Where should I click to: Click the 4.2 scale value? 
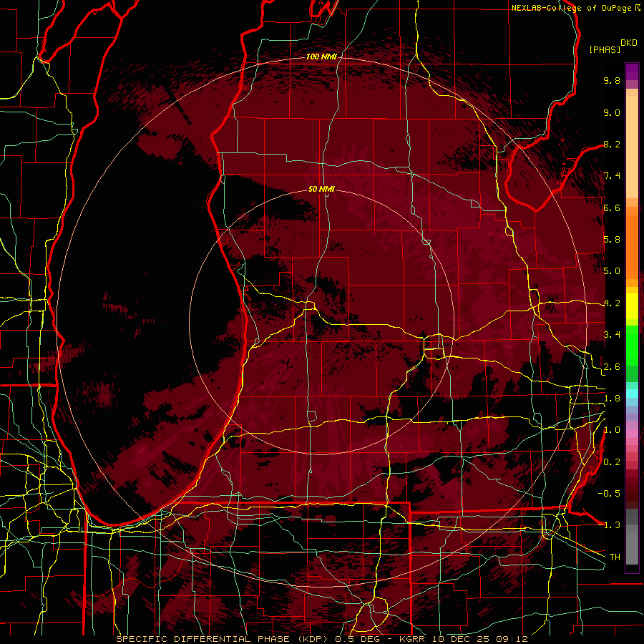tap(612, 303)
